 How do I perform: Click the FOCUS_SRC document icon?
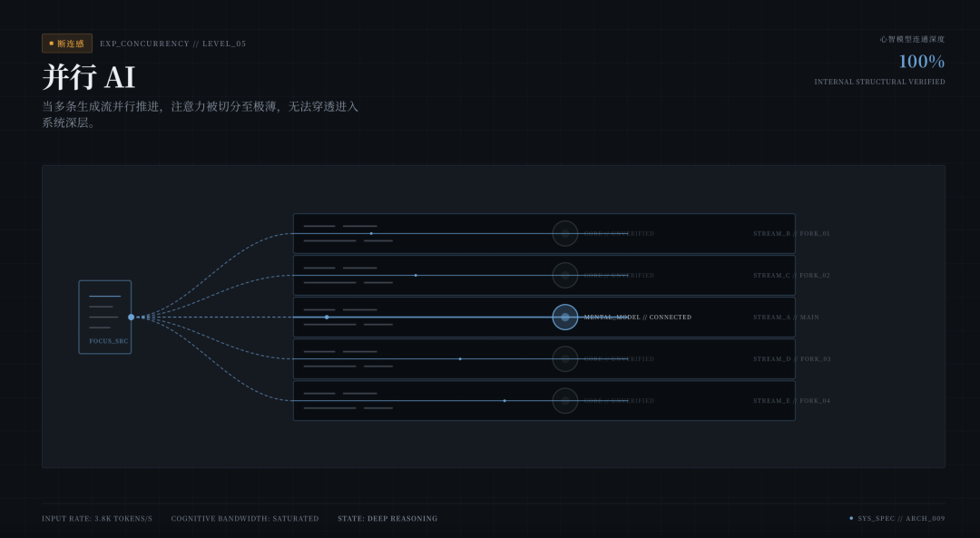pyautogui.click(x=105, y=317)
